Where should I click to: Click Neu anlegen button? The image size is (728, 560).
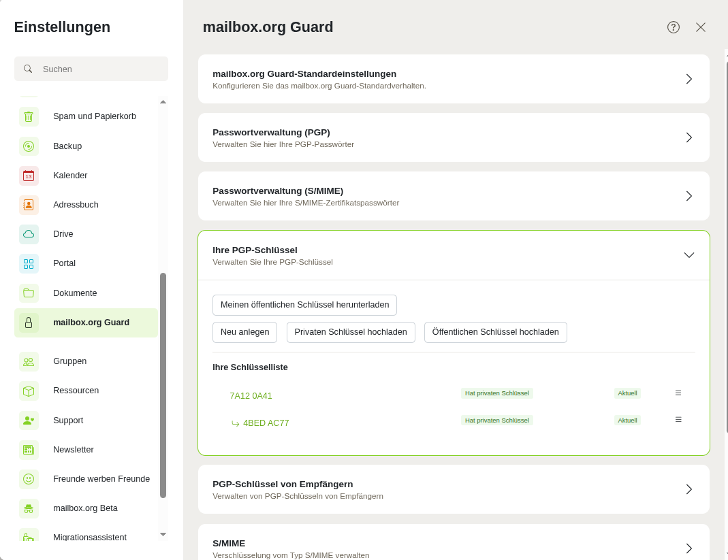[x=244, y=332]
